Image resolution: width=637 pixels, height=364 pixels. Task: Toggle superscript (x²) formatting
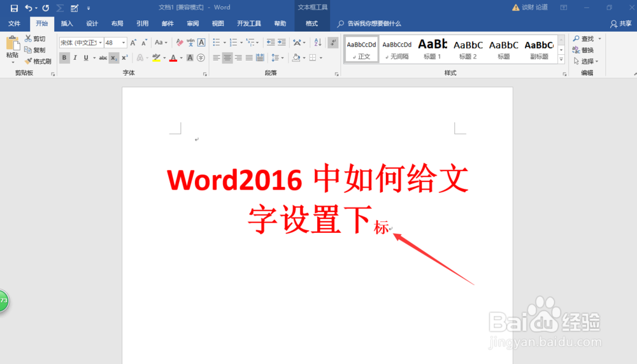tap(125, 58)
